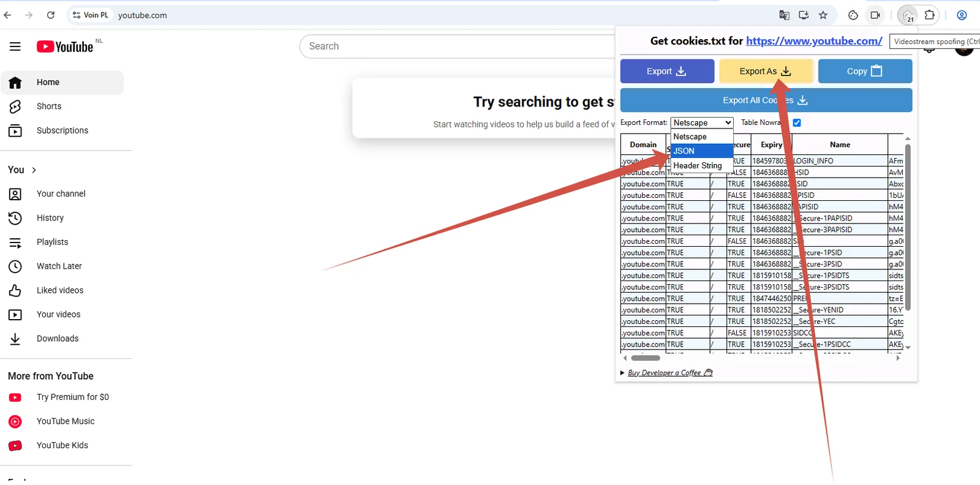Select the __Secure-YENID cookie name cell
This screenshot has width=980, height=485.
tap(840, 310)
